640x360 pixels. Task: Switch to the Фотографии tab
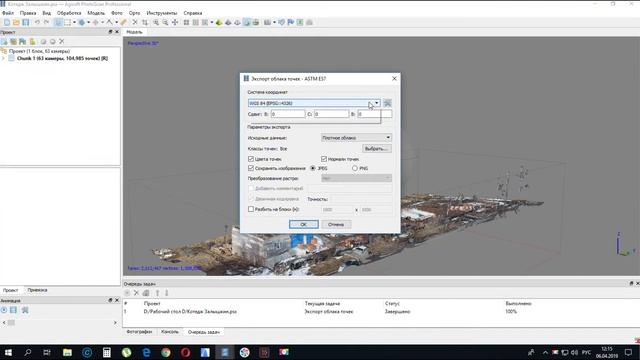point(139,332)
